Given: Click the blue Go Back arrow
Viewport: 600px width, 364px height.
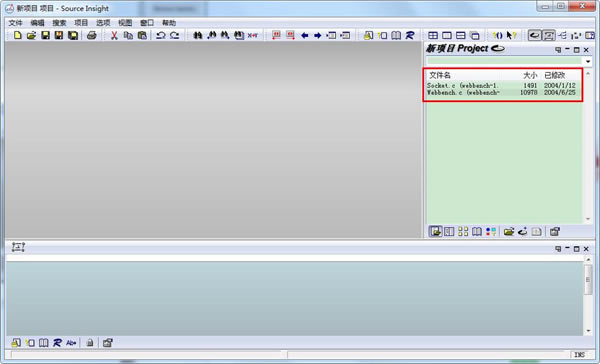Looking at the screenshot, I should 305,36.
